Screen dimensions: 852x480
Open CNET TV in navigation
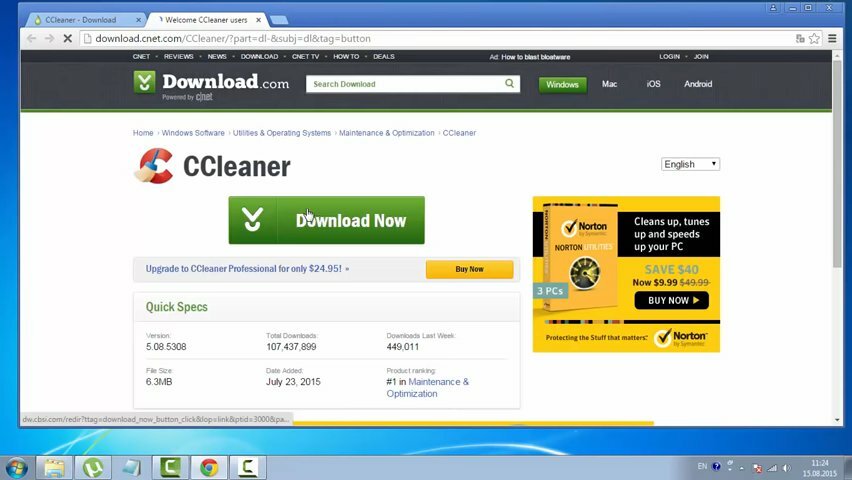tap(305, 57)
